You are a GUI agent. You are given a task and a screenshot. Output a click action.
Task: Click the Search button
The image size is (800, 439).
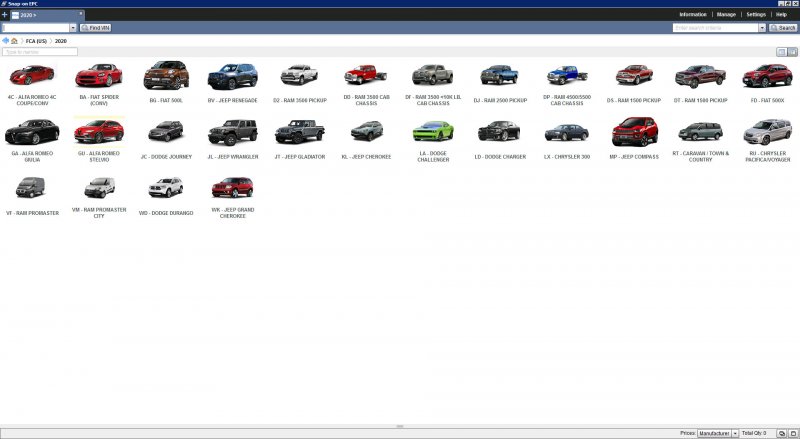tap(783, 28)
